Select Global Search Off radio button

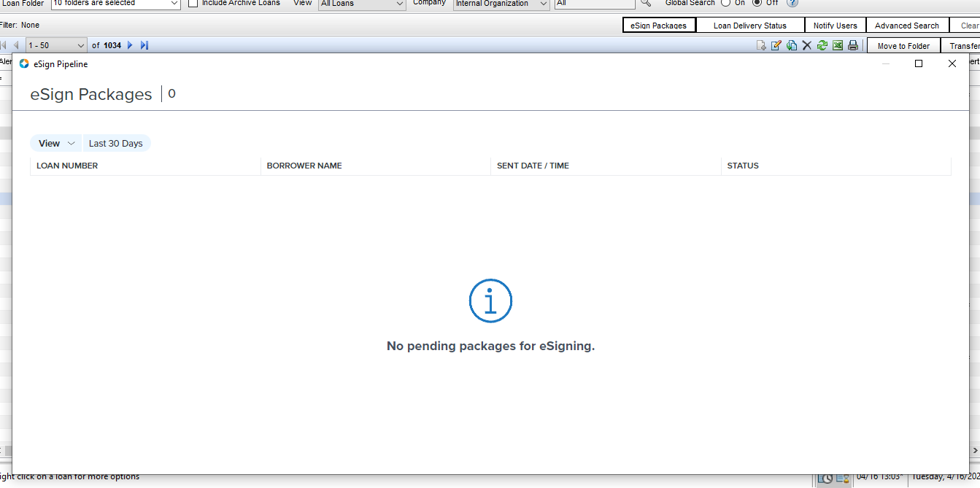pos(757,4)
